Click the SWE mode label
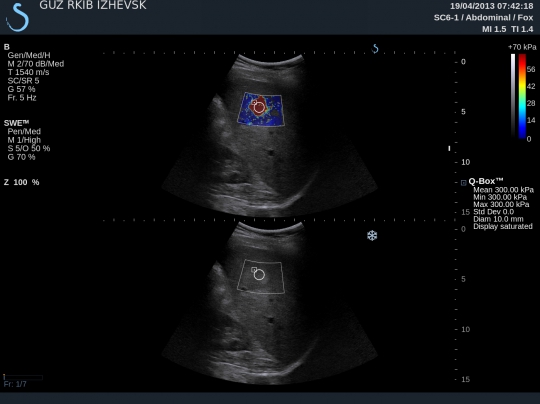The image size is (540, 404). [x=16, y=123]
